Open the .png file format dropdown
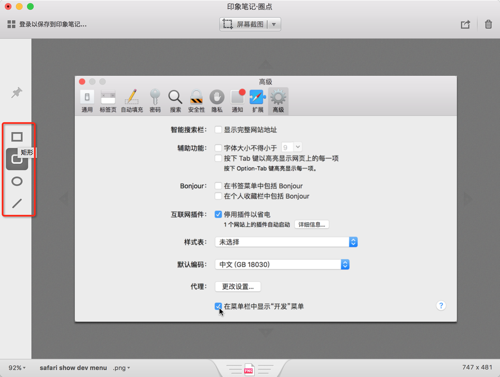This screenshot has width=500, height=377. 121,368
